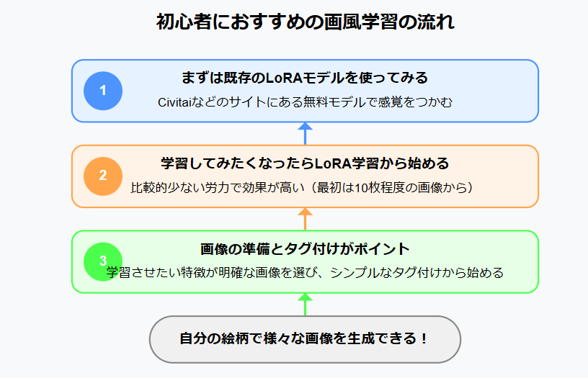Click the シンプルなタグ付けから始める text

416,272
